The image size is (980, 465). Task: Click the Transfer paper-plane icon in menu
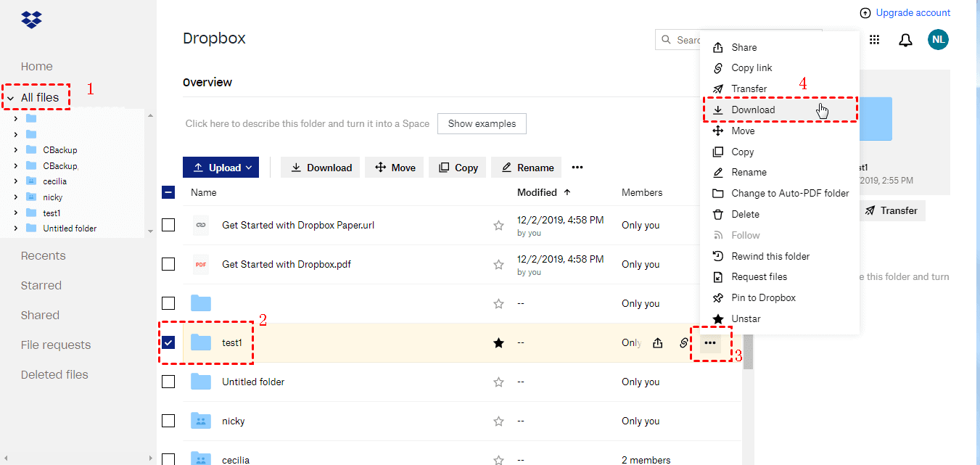pyautogui.click(x=718, y=89)
